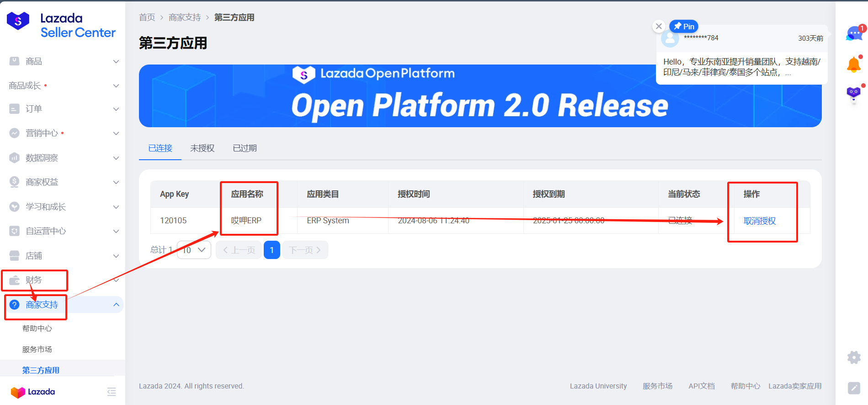The height and width of the screenshot is (405, 868).
Task: Select page 1 in pagination
Action: pyautogui.click(x=272, y=250)
